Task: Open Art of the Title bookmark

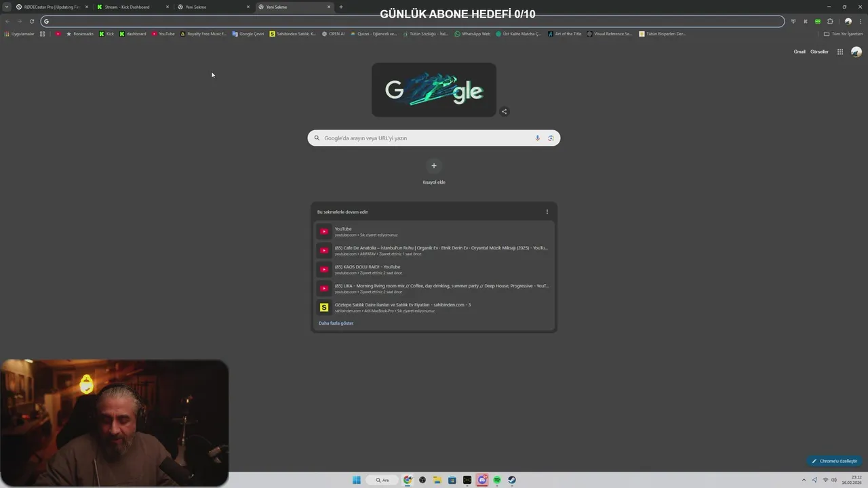Action: tap(564, 34)
